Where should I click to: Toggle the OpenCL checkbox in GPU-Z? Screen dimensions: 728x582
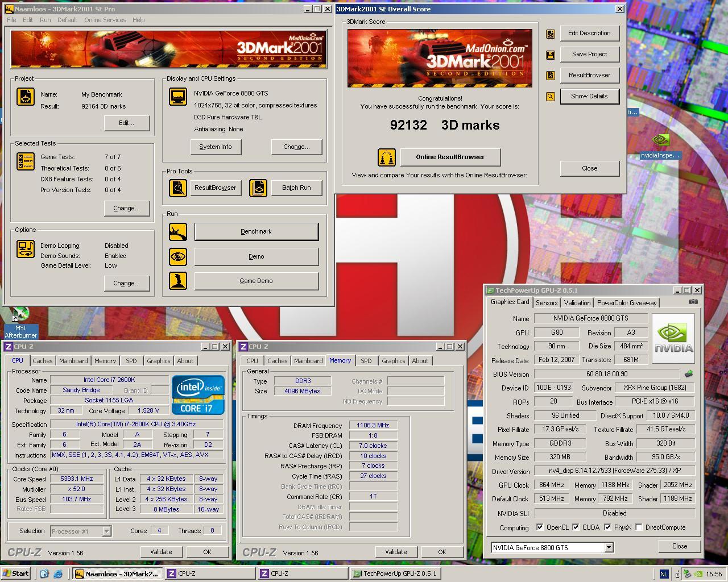[x=539, y=527]
